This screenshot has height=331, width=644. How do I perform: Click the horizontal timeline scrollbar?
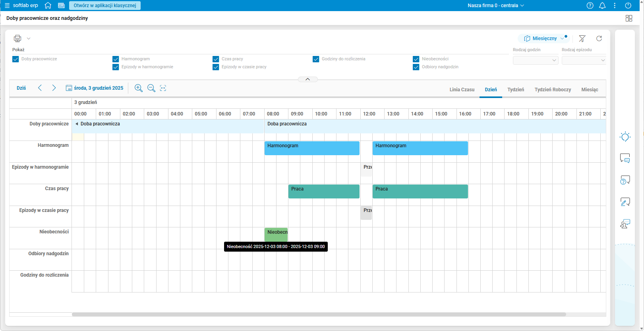pyautogui.click(x=319, y=314)
